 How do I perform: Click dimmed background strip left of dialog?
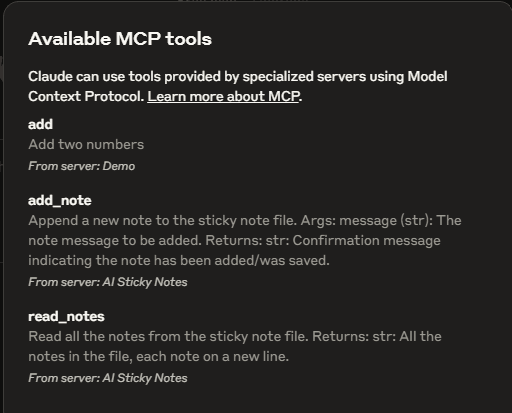[x=1, y=207]
